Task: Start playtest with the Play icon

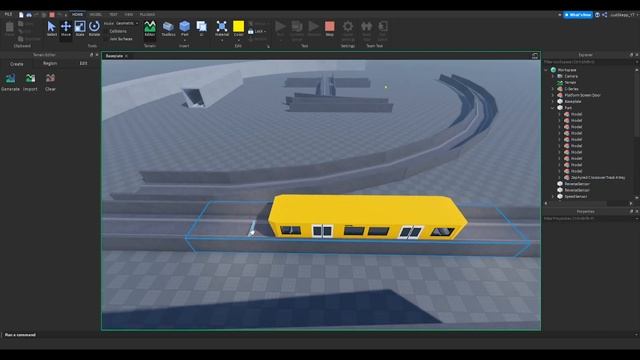Action: click(x=280, y=27)
